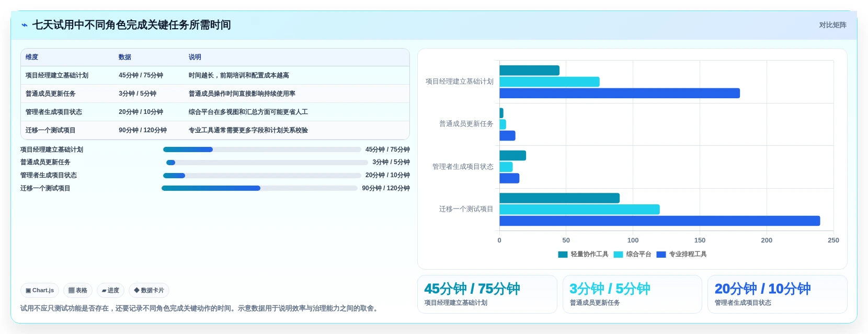Click the lightning icon beside the title
The width and height of the screenshot is (868, 334).
(25, 25)
